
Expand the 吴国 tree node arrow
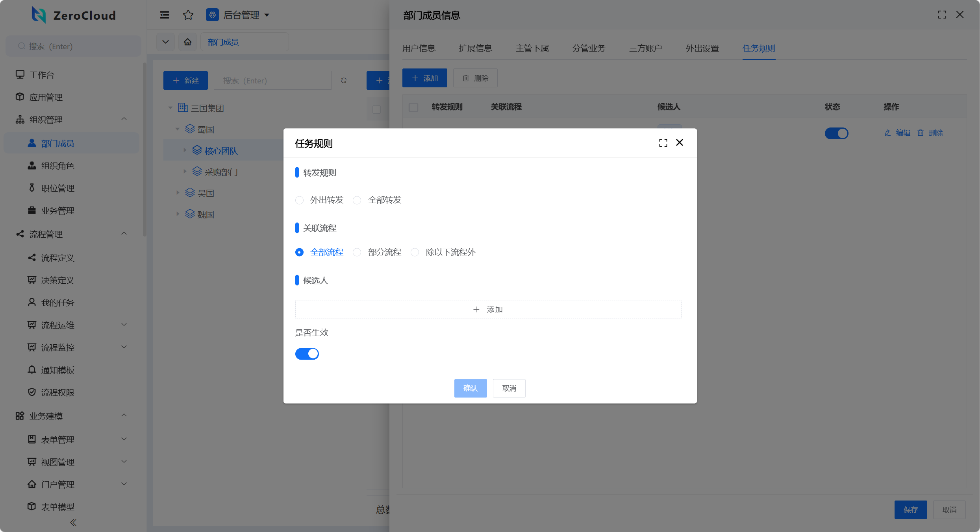point(178,193)
